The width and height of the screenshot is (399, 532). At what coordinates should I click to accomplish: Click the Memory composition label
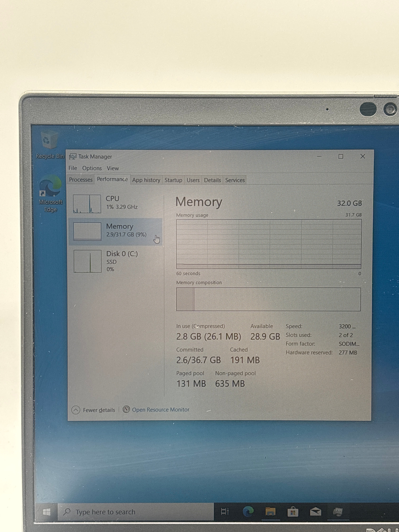tap(199, 283)
